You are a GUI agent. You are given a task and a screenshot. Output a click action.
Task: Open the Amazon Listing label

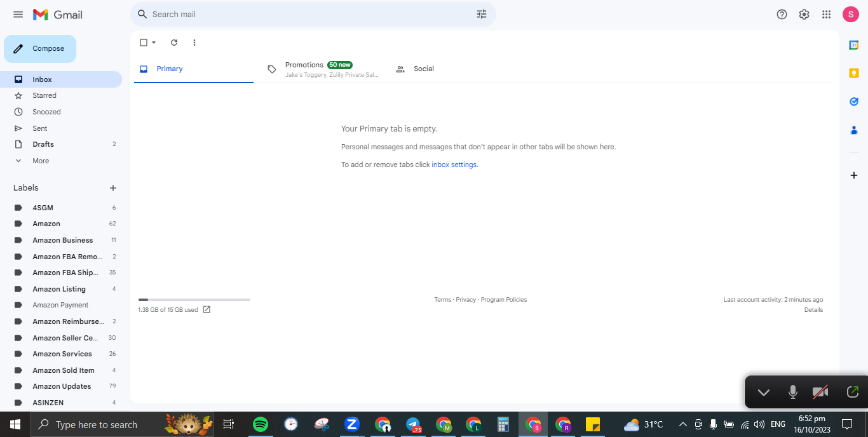(61, 289)
